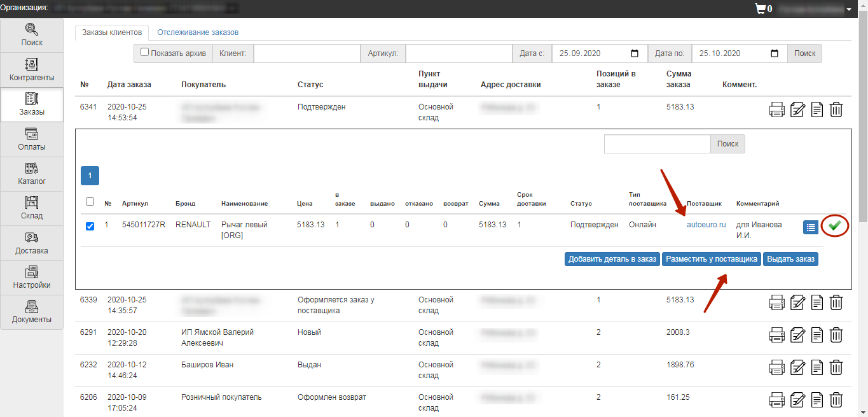Focus the Клиент filter field
The width and height of the screenshot is (868, 417).
[307, 53]
